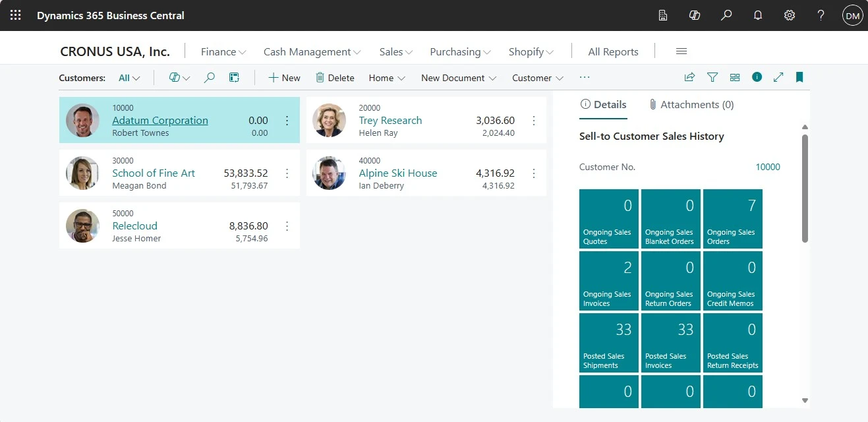Open the Posted Sales Shipments tile
Image resolution: width=868 pixels, height=422 pixels.
[609, 343]
